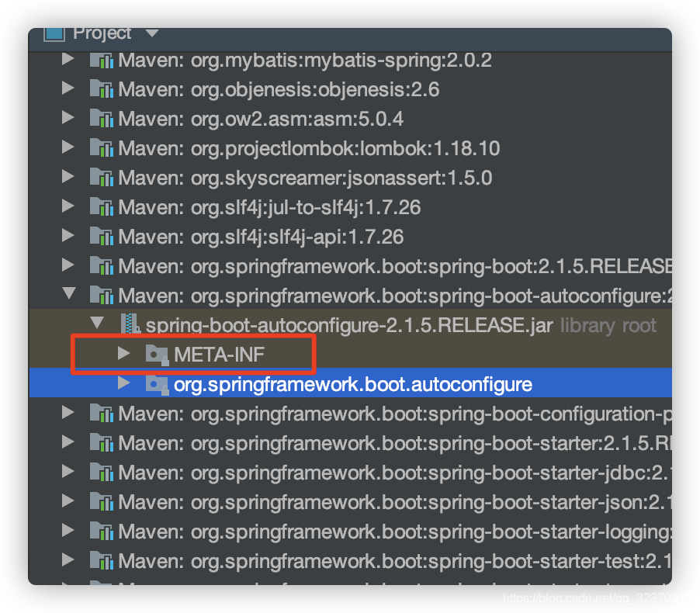
Task: Expand the META-INF folder
Action: [123, 354]
